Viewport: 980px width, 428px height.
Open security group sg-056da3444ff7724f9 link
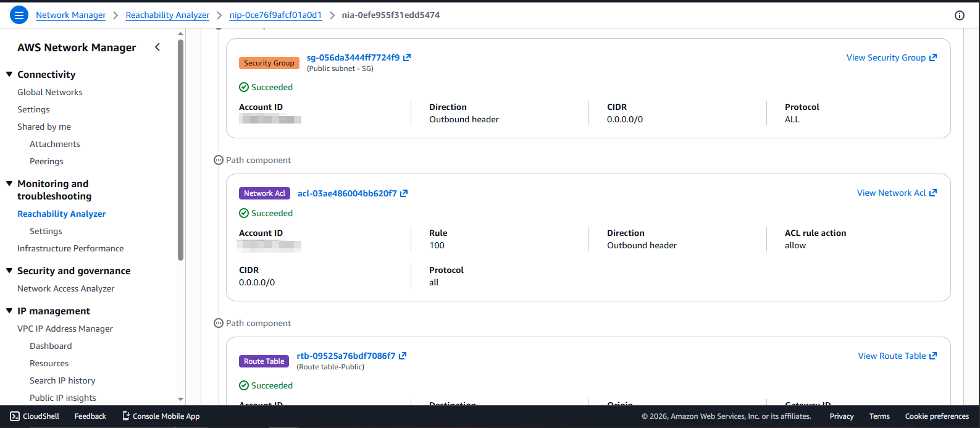(x=353, y=57)
